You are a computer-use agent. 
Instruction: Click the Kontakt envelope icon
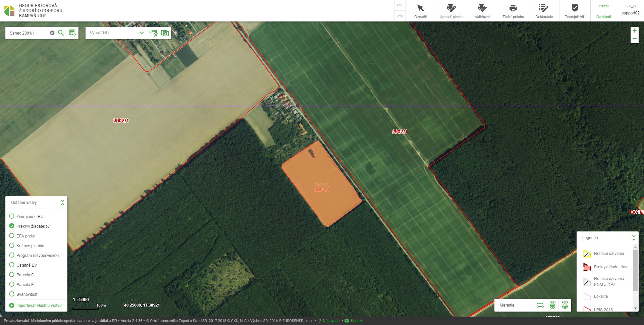click(x=347, y=321)
